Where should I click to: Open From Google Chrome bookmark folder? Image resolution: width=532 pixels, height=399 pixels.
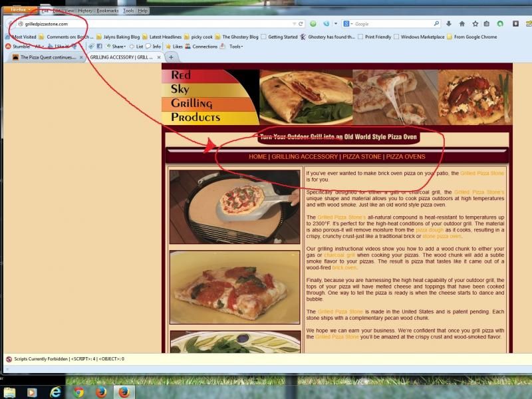click(x=472, y=37)
